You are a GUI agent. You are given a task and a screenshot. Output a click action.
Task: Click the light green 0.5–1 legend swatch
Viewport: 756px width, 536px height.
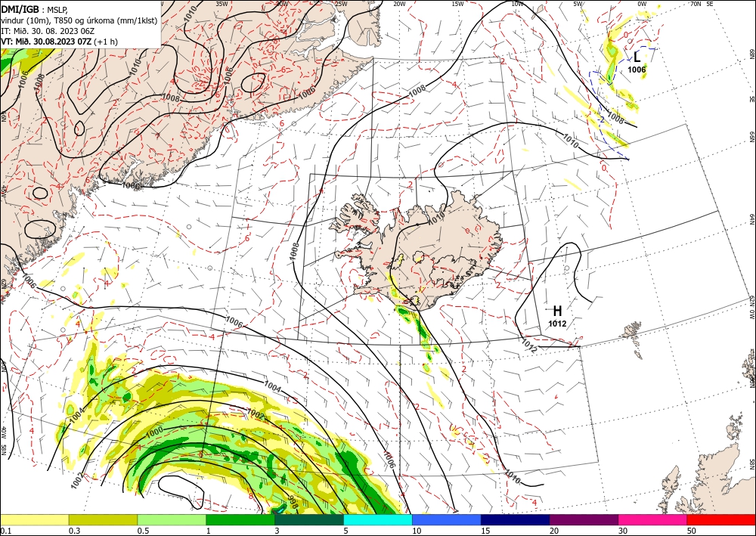coord(172,519)
